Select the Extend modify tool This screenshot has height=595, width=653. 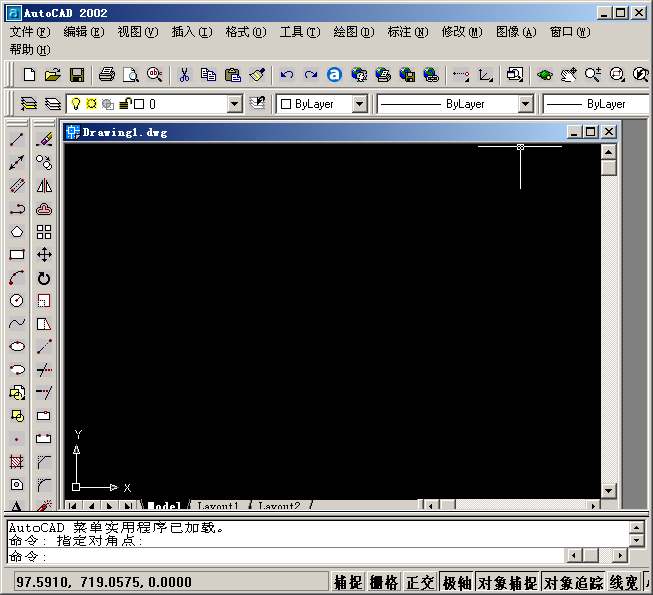click(x=44, y=393)
